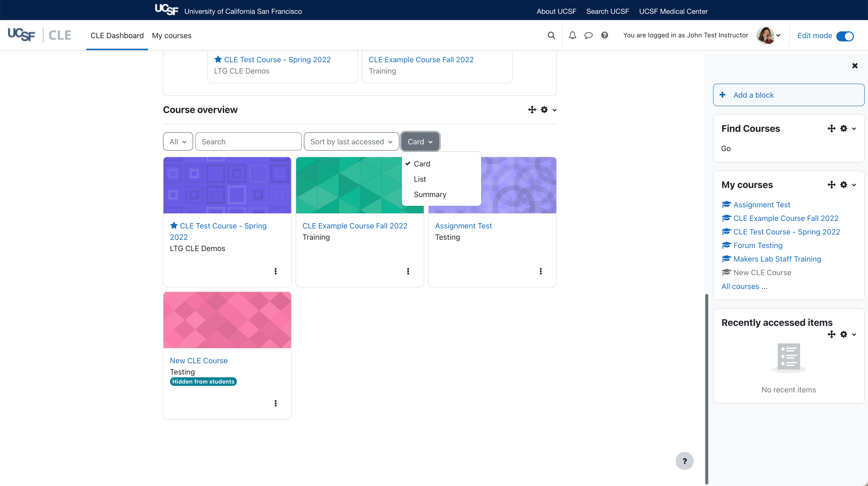Open the Course overview gear menu

(x=544, y=110)
